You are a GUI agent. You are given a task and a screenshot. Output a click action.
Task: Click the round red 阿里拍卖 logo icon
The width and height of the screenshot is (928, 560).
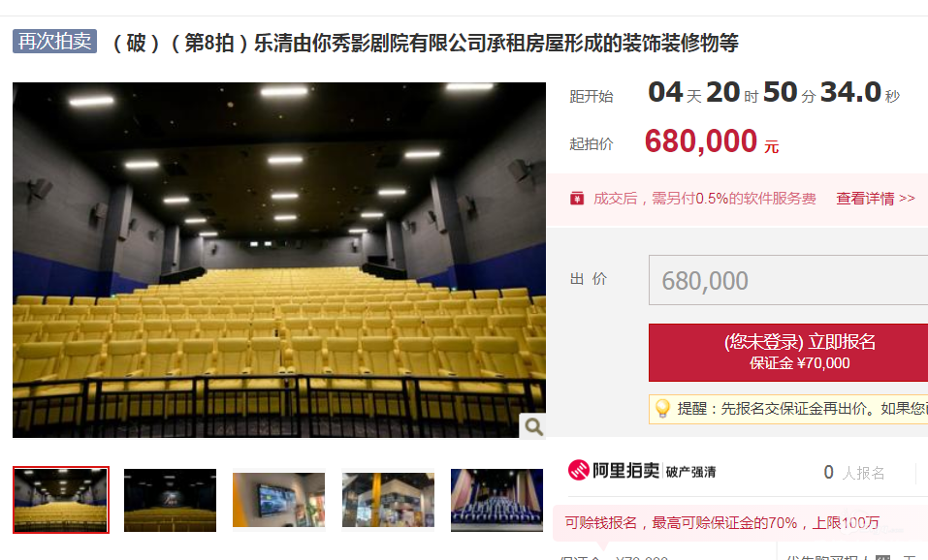pyautogui.click(x=578, y=471)
